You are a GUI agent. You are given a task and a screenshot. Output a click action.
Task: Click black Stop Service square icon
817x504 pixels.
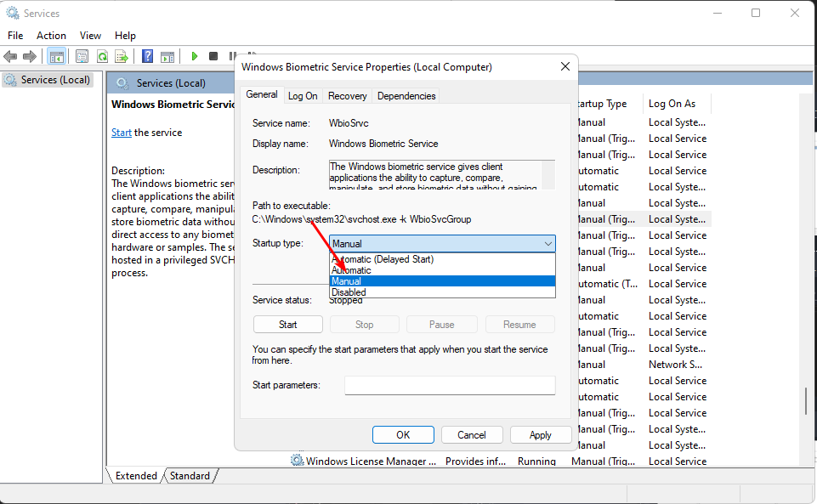(x=213, y=56)
